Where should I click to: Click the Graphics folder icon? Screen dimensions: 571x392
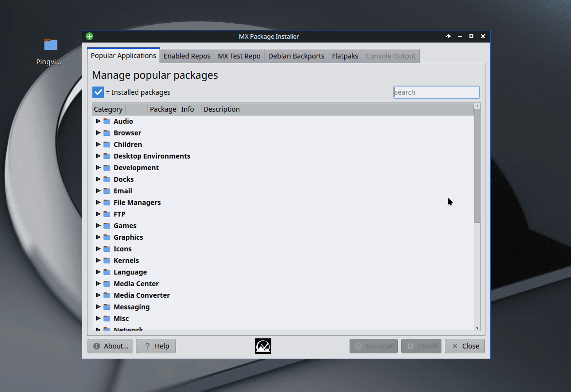(107, 237)
